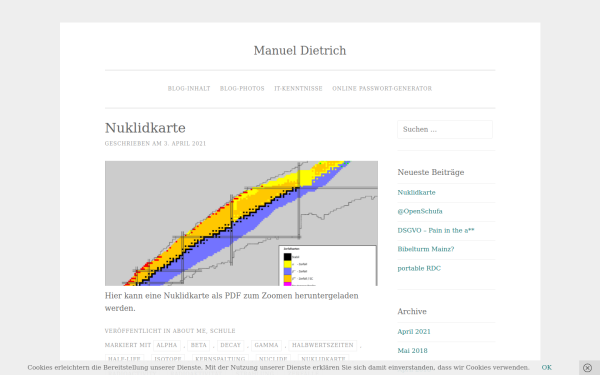This screenshot has height=375, width=600.
Task: Click the Nuklidkarte post heading
Action: tap(145, 128)
